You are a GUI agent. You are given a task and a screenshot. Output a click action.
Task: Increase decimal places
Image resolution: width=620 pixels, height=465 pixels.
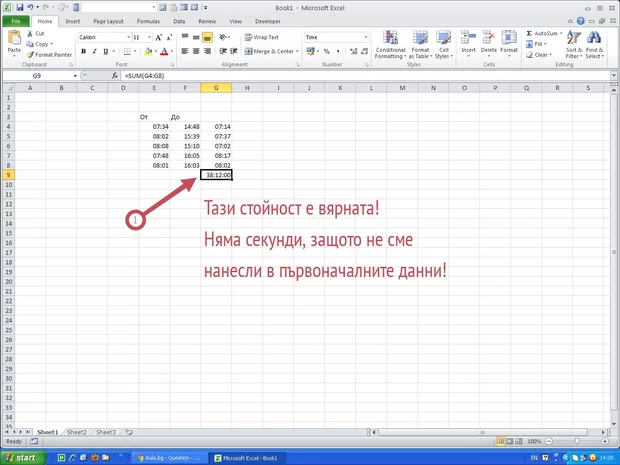coord(353,51)
